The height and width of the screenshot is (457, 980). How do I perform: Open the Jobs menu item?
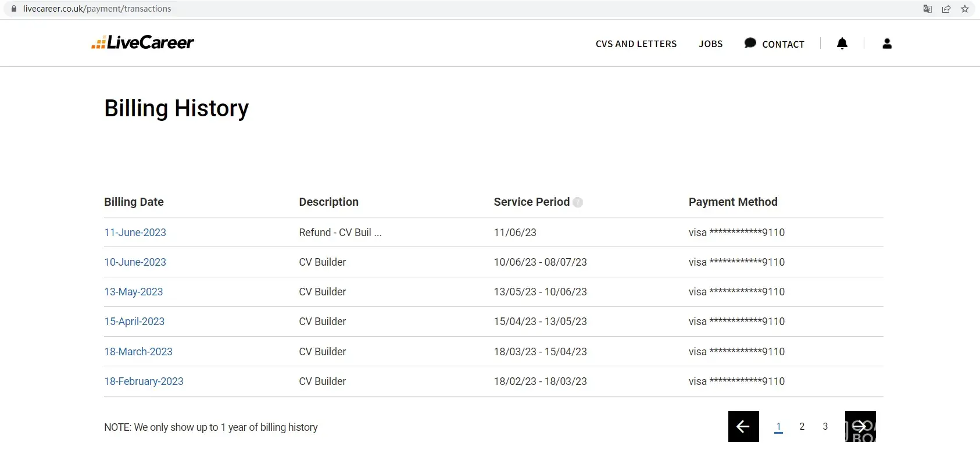tap(710, 44)
